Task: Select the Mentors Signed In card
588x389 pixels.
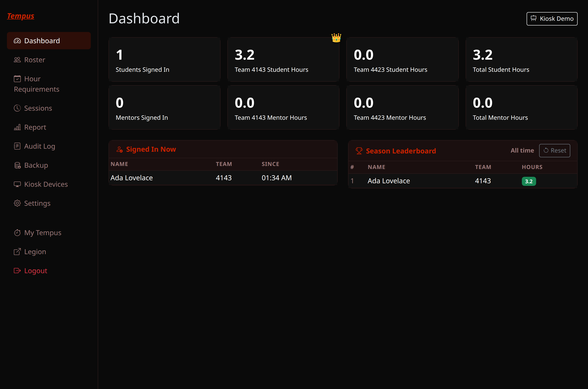Action: pos(165,107)
